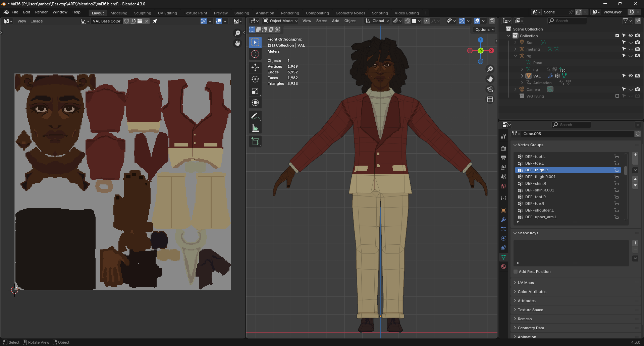Open the Render menu
The width and height of the screenshot is (644, 346).
tap(41, 12)
